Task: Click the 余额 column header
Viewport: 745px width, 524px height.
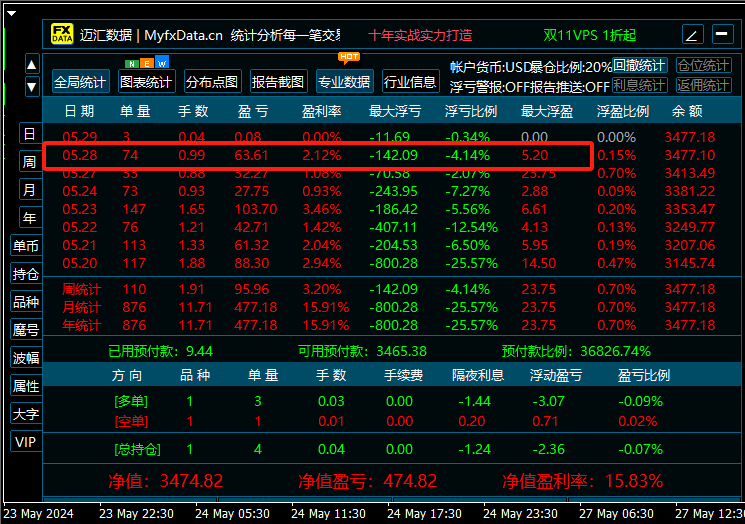Action: point(687,111)
